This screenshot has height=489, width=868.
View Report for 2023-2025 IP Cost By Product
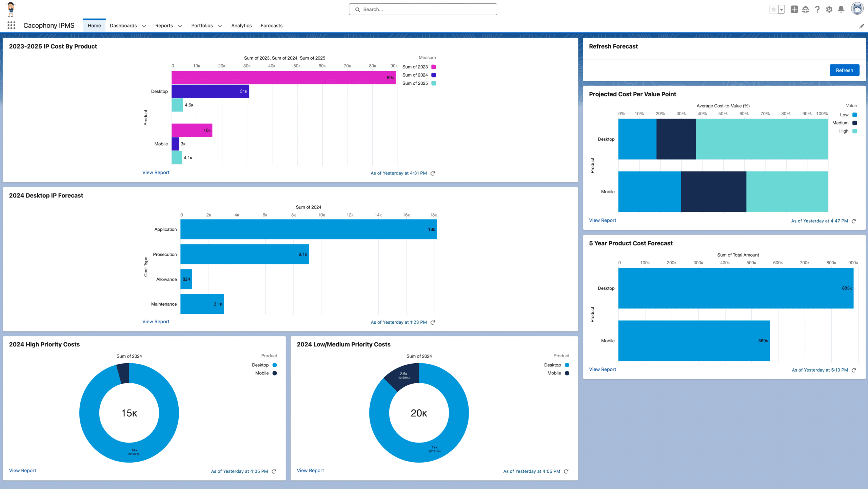pyautogui.click(x=156, y=172)
